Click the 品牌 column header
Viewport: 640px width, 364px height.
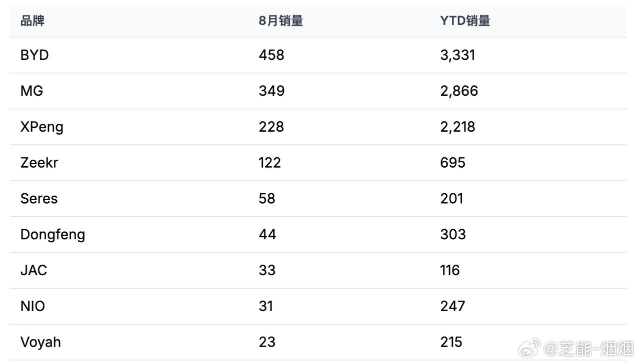32,21
